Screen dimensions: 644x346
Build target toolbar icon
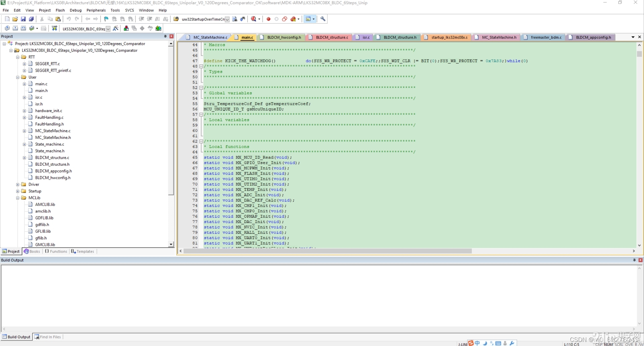(15, 28)
